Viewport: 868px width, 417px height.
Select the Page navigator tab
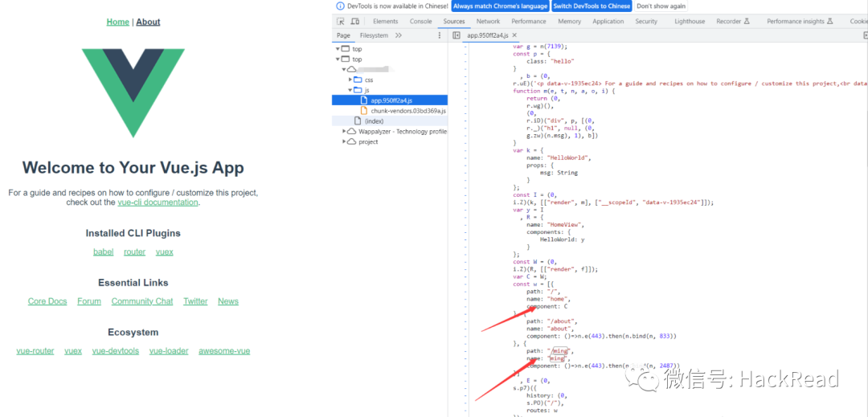coord(343,35)
